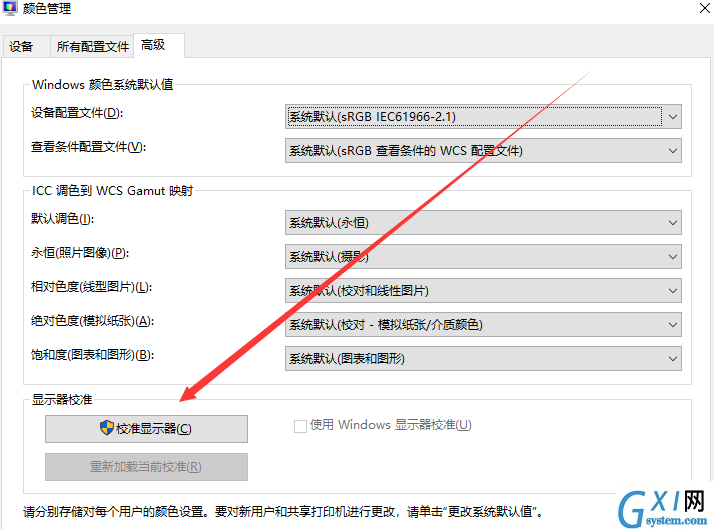Click the 绝对色度(模拟纸张)(A) label
Image resolution: width=714 pixels, height=529 pixels.
click(92, 321)
